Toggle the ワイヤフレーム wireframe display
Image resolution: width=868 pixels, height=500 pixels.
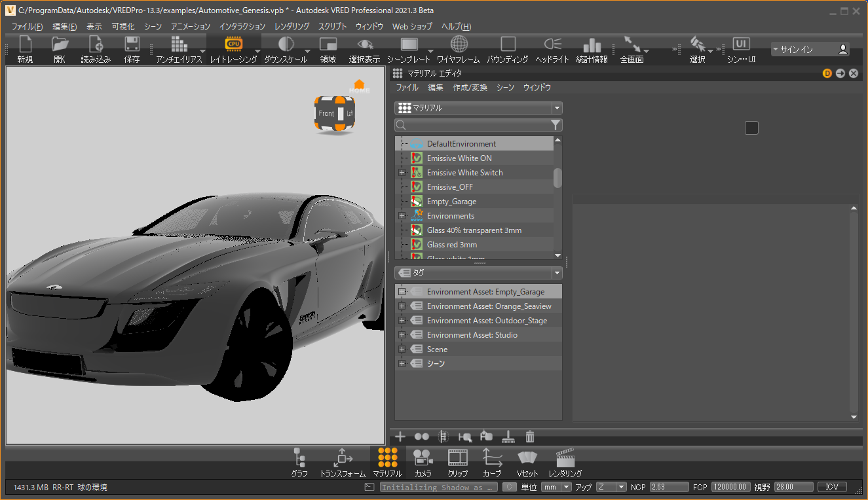[x=459, y=45]
